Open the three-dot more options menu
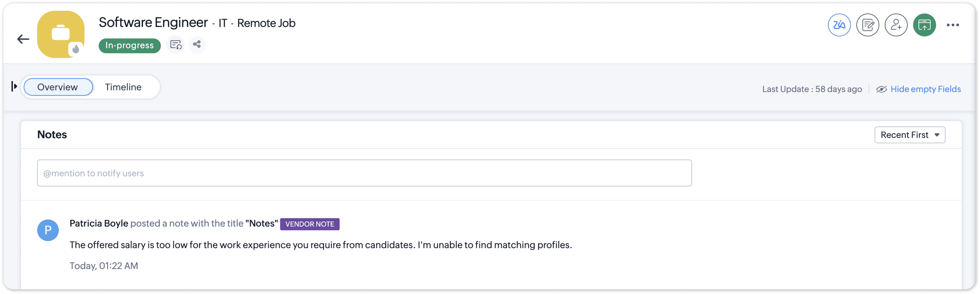 (x=953, y=25)
